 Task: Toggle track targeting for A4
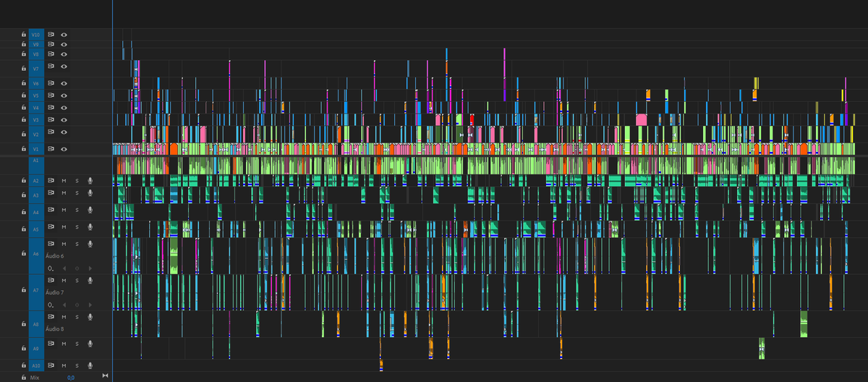coord(37,212)
